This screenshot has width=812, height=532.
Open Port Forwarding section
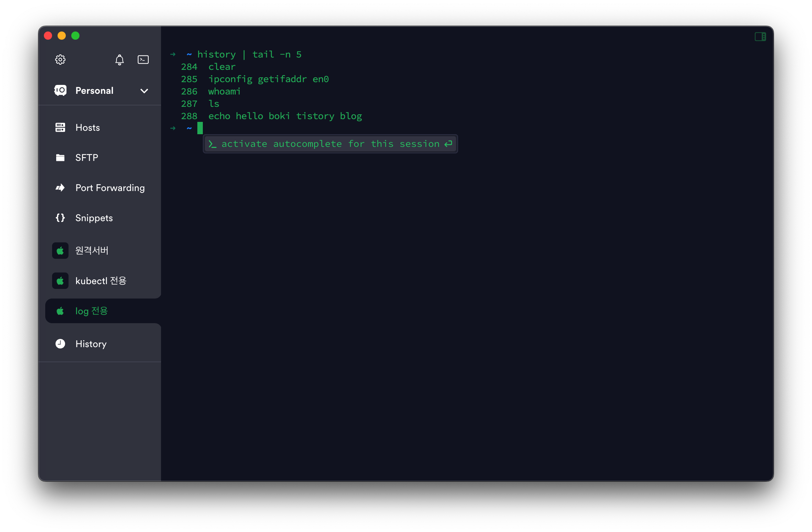pos(110,188)
